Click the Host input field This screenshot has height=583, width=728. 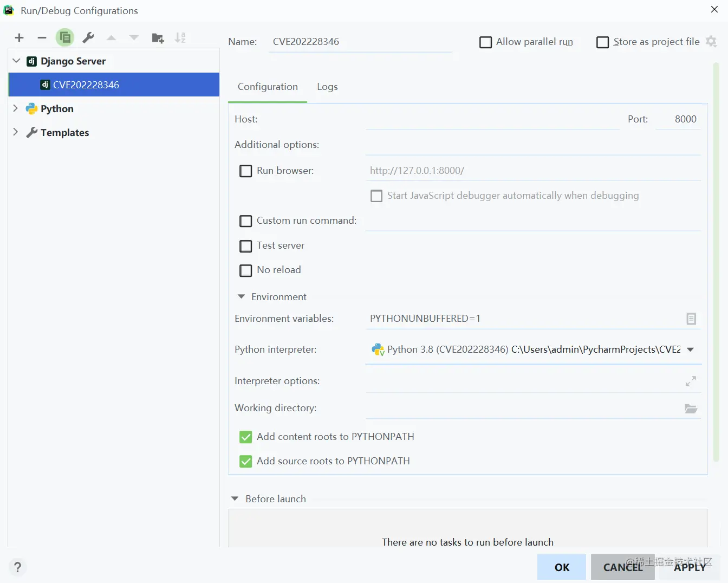(x=492, y=119)
